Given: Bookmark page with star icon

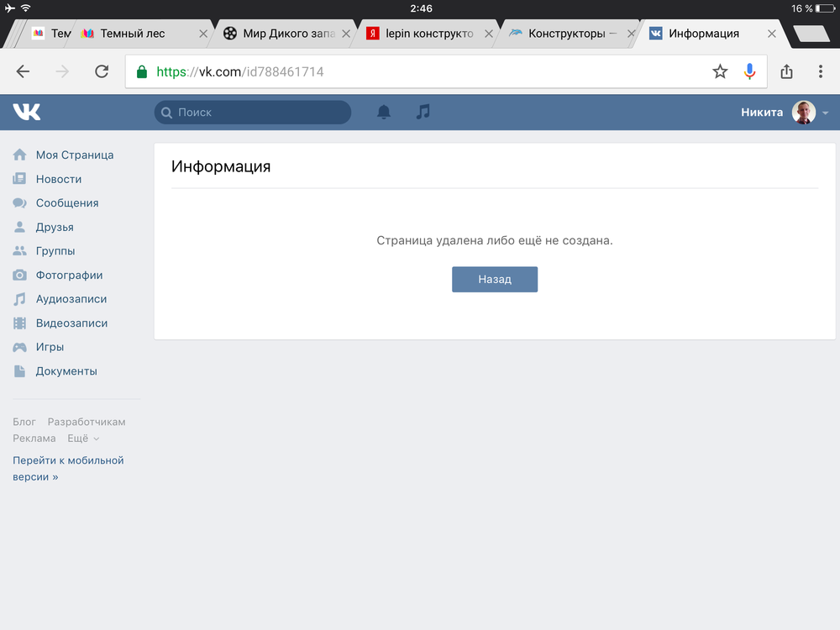Looking at the screenshot, I should (720, 71).
